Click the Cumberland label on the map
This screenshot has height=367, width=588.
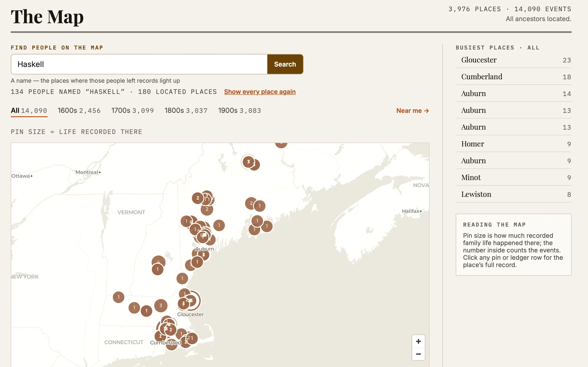165,342
